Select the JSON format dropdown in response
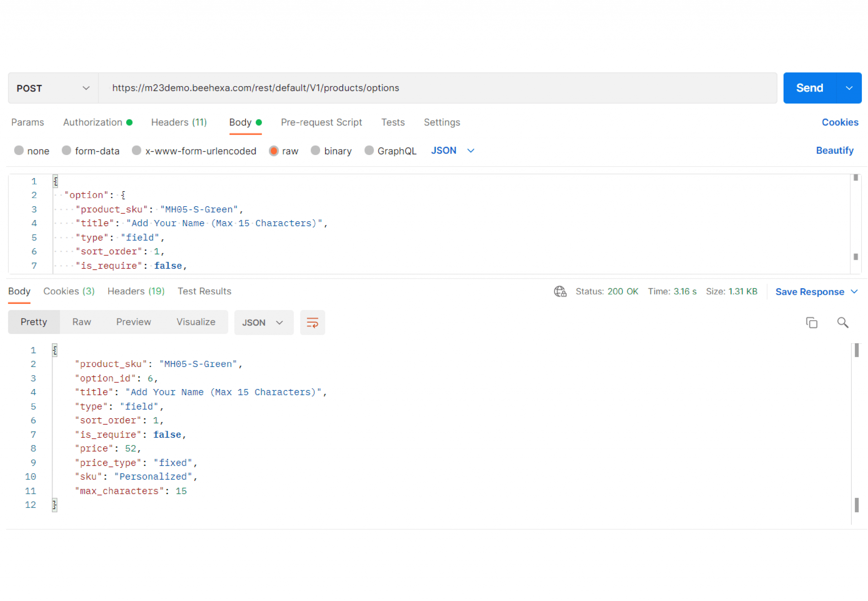This screenshot has height=601, width=868. click(x=260, y=323)
